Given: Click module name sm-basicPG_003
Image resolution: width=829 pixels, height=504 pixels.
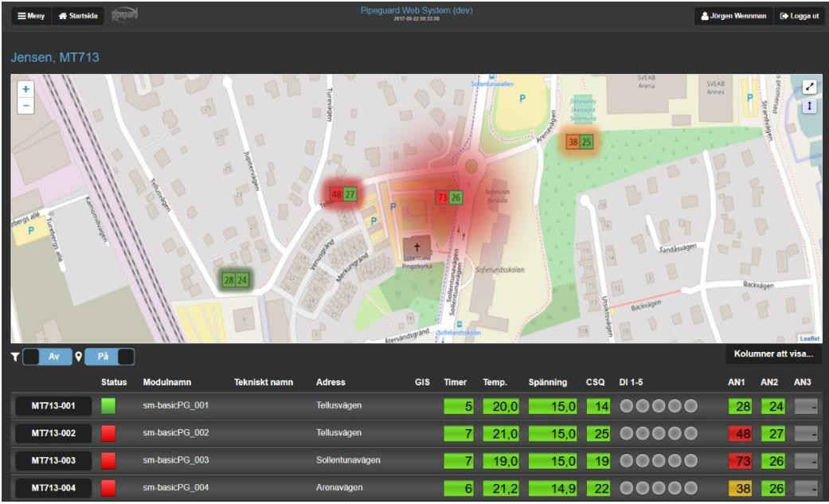Looking at the screenshot, I should tap(175, 460).
